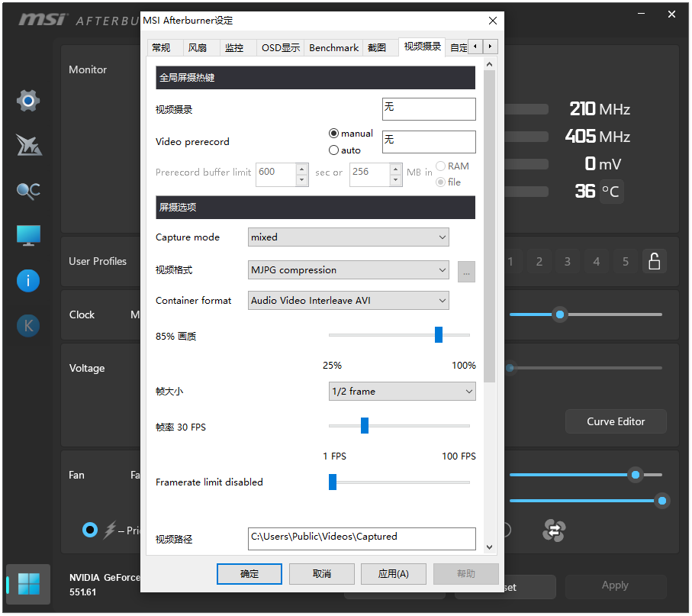Click the profile lock padlock icon
Viewport: 692px width, 616px height.
point(654,261)
